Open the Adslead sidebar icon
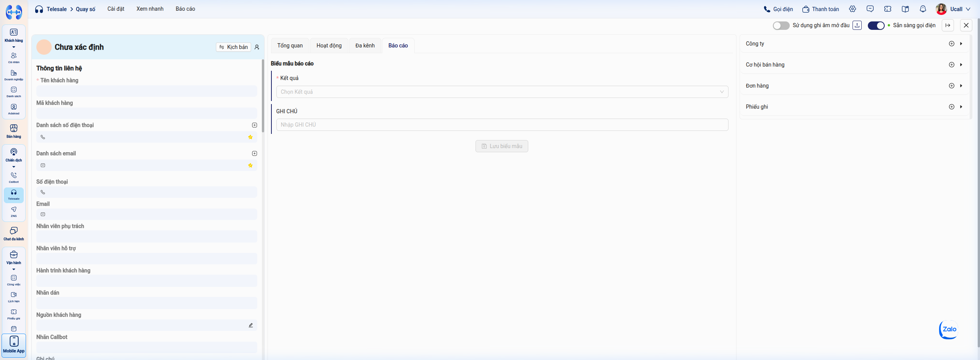The width and height of the screenshot is (980, 360). click(14, 109)
